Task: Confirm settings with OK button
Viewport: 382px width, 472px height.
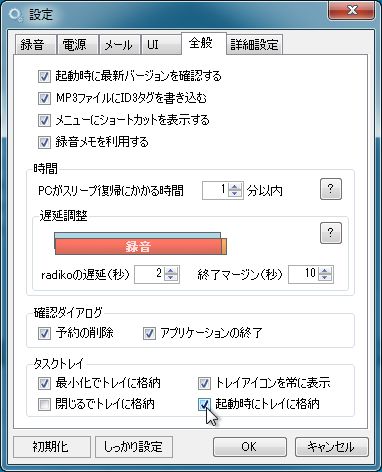Action: pos(250,447)
